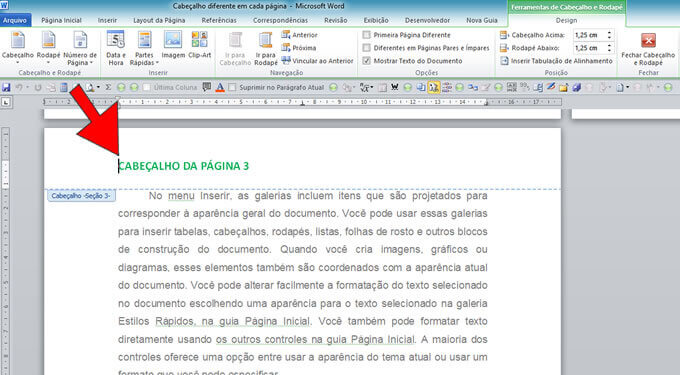Decrease Rodapé Abaixo value with spinner
Screen dimensions: 680x375
point(609,50)
